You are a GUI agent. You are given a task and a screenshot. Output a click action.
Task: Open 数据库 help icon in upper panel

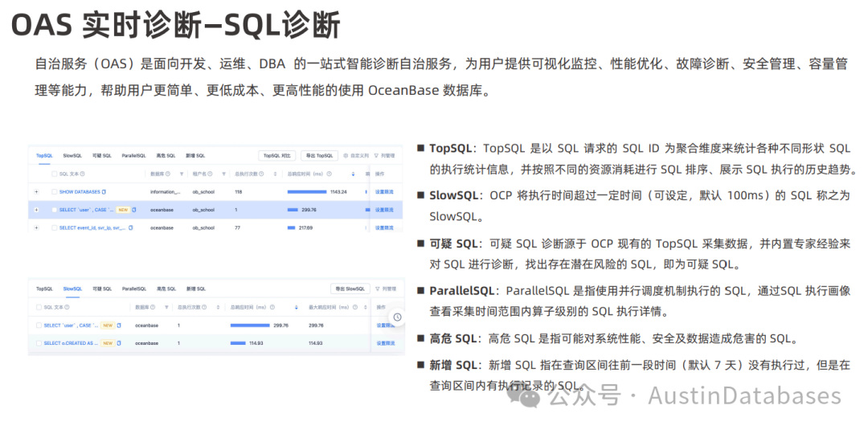(x=168, y=174)
